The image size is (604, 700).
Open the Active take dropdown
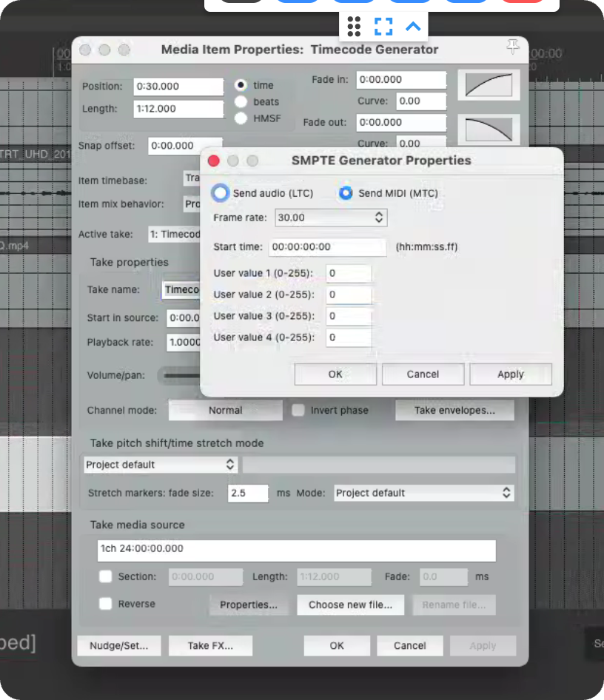click(x=174, y=235)
